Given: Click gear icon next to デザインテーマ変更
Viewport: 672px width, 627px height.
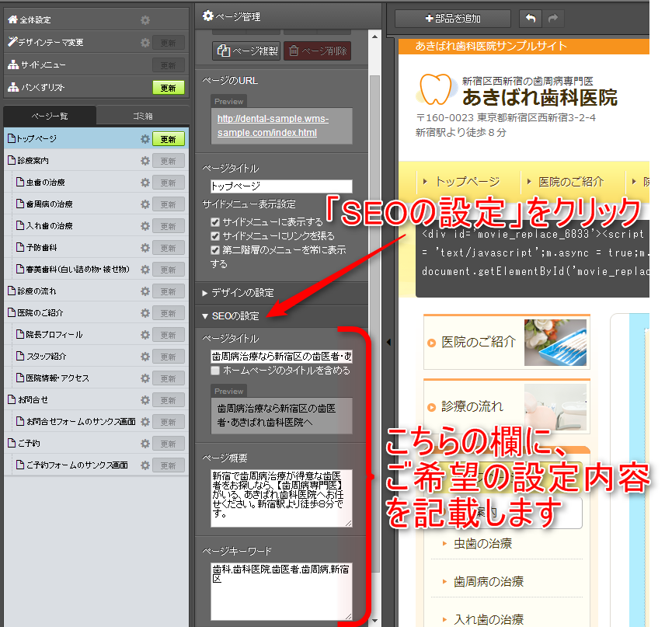Looking at the screenshot, I should point(144,43).
